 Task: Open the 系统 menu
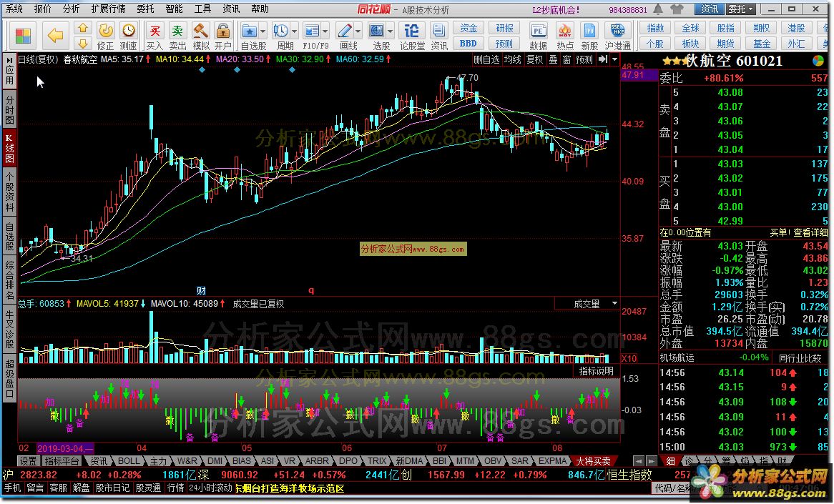click(14, 9)
